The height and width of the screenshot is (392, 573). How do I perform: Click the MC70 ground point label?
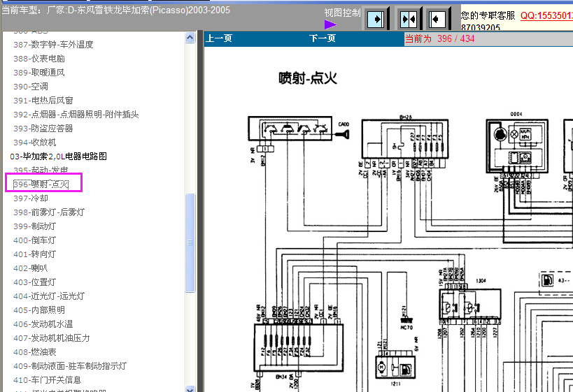(x=406, y=328)
